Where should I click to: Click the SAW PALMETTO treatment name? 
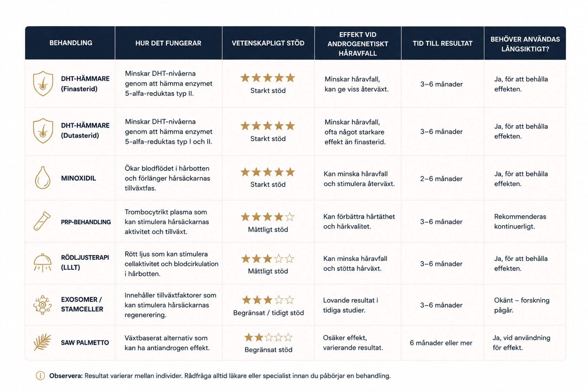[x=85, y=343]
